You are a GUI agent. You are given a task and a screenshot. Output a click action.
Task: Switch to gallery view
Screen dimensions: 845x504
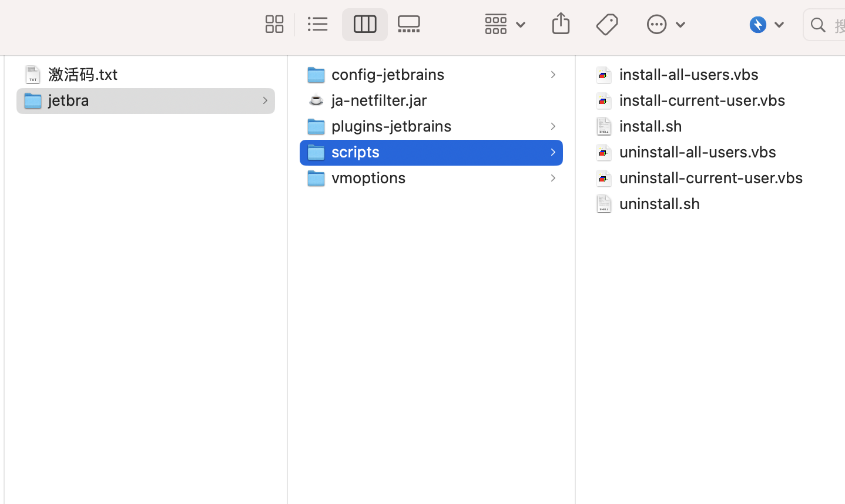pyautogui.click(x=409, y=24)
